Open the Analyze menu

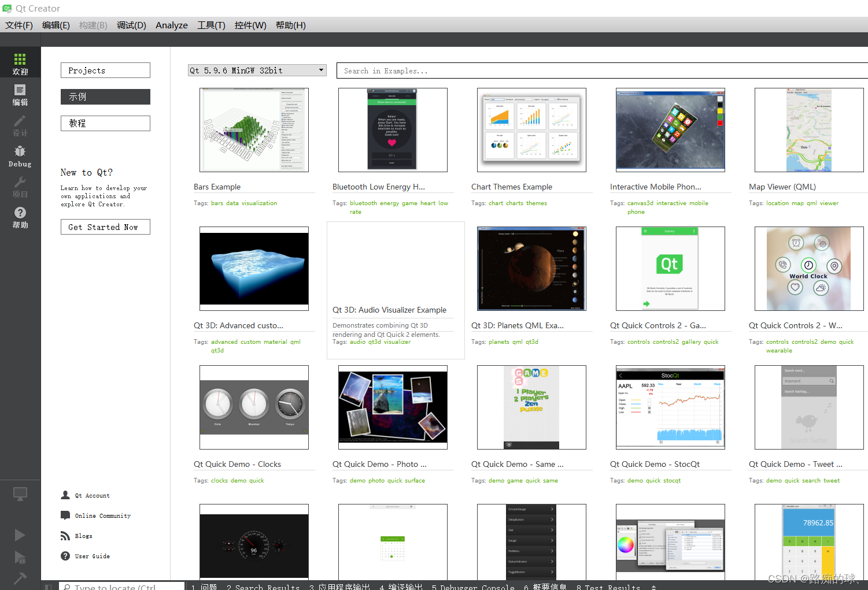click(172, 25)
